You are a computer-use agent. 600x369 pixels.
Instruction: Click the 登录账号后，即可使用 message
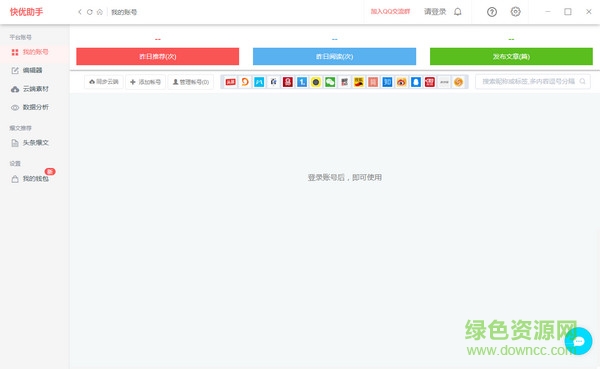(345, 177)
